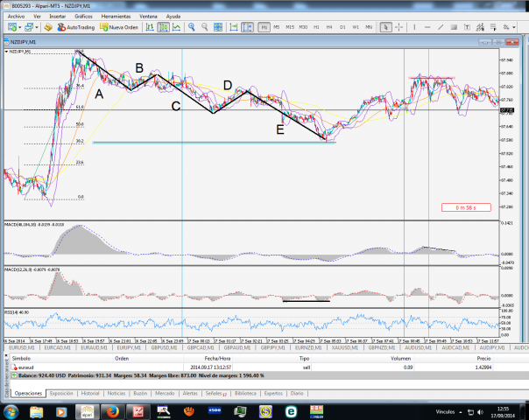Select the M1 timeframe button

coord(264,27)
